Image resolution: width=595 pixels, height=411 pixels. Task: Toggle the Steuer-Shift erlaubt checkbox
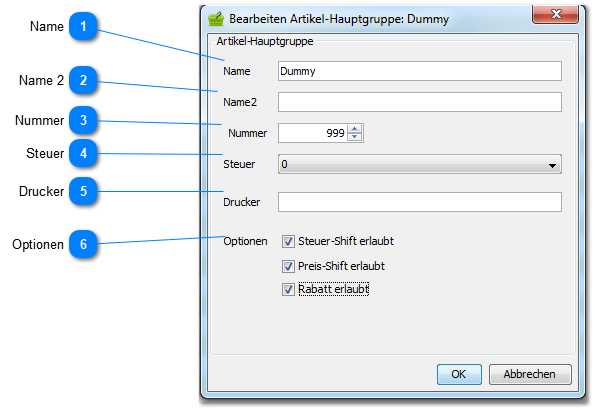pyautogui.click(x=288, y=241)
